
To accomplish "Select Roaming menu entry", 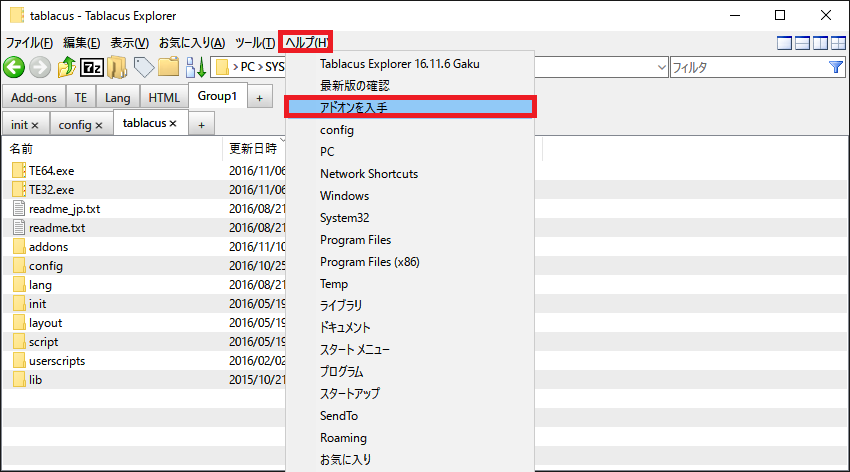I will (410, 438).
